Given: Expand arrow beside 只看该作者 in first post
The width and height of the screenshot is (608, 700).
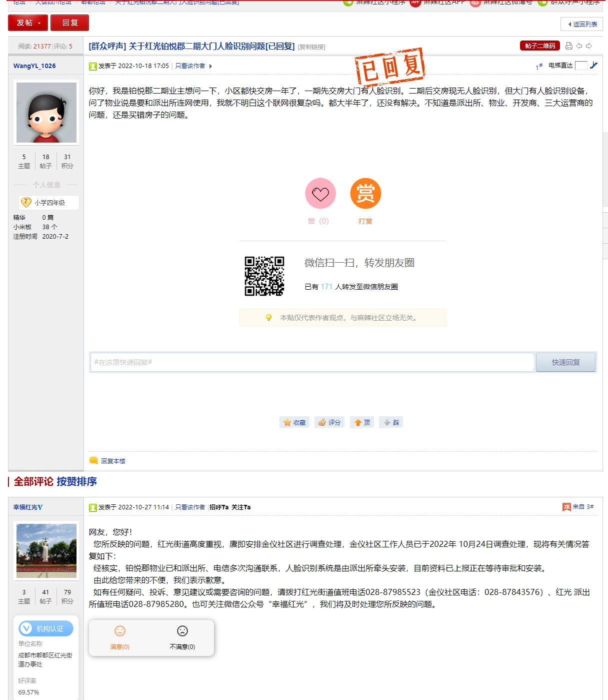Looking at the screenshot, I should (x=210, y=66).
